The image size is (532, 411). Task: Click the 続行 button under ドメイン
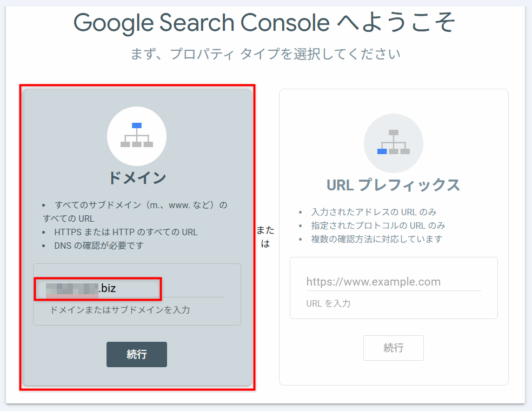[x=137, y=354]
